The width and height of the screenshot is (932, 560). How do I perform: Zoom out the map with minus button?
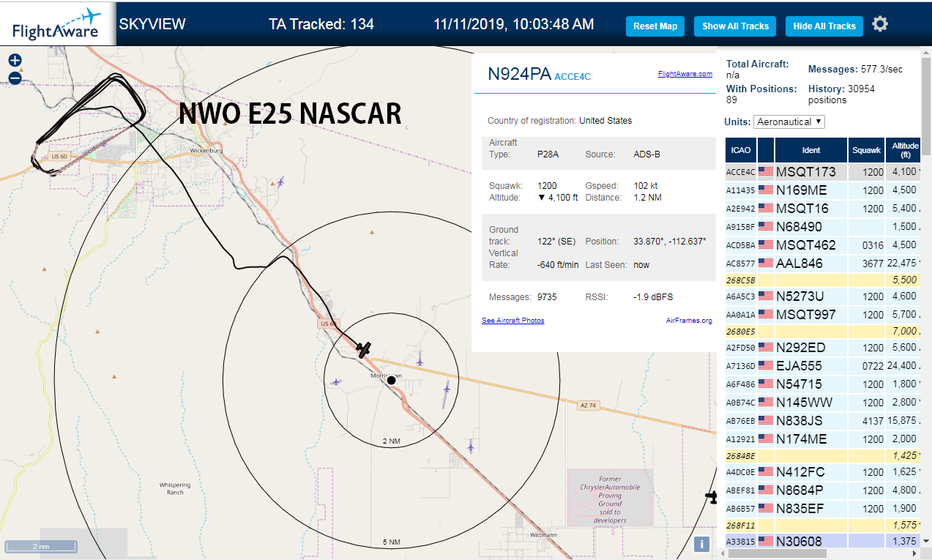click(x=15, y=78)
